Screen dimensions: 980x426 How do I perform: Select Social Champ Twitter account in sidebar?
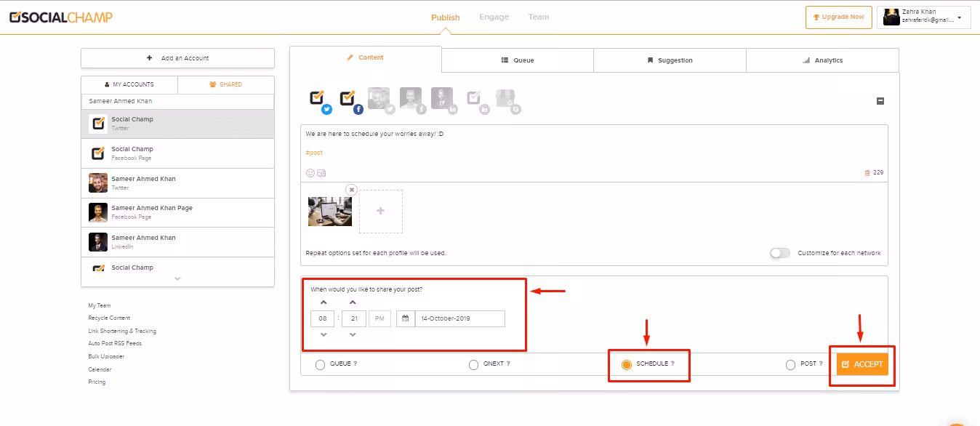177,124
